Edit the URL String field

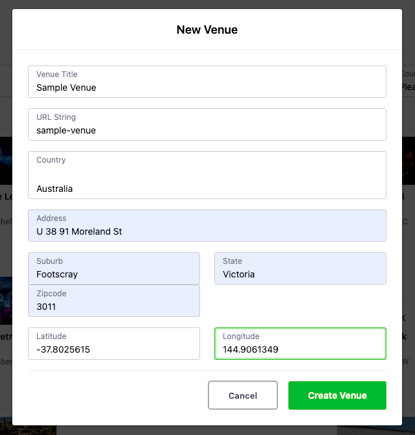(207, 124)
